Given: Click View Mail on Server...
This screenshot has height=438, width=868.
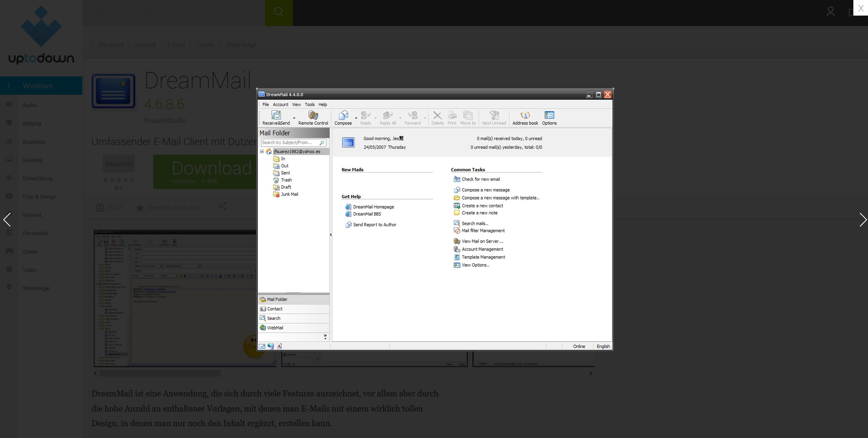Looking at the screenshot, I should pos(478,241).
